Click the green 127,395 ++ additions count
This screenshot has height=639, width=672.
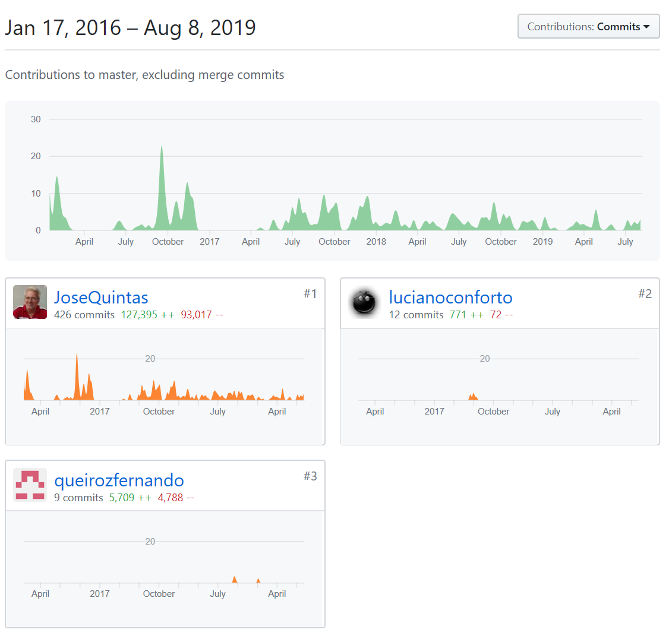(147, 315)
